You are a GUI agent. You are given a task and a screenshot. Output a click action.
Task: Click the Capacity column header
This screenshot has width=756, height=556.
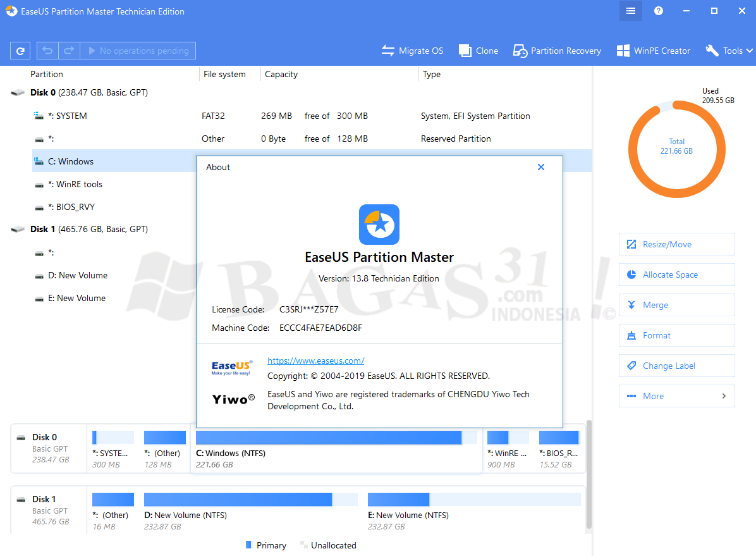(281, 74)
